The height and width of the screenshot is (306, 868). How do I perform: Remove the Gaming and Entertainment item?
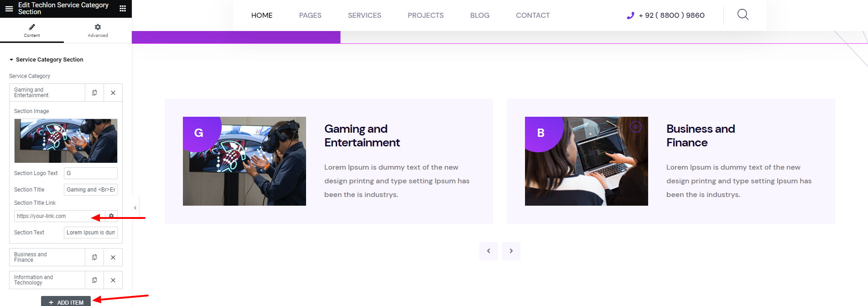[x=113, y=93]
